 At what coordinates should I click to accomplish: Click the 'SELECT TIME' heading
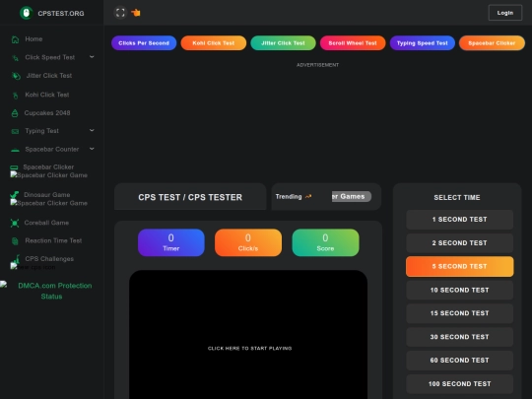pos(457,197)
